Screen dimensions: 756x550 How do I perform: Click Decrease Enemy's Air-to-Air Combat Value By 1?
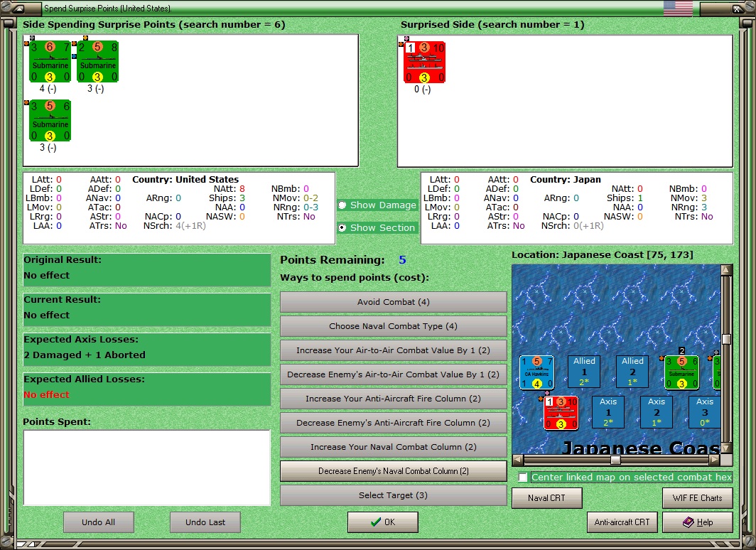tap(394, 374)
